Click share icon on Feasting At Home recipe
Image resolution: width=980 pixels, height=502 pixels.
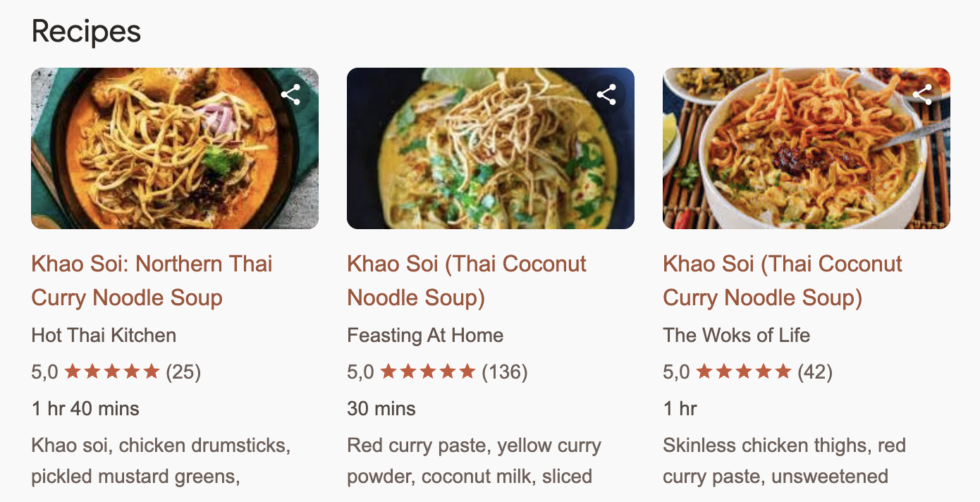pyautogui.click(x=607, y=94)
